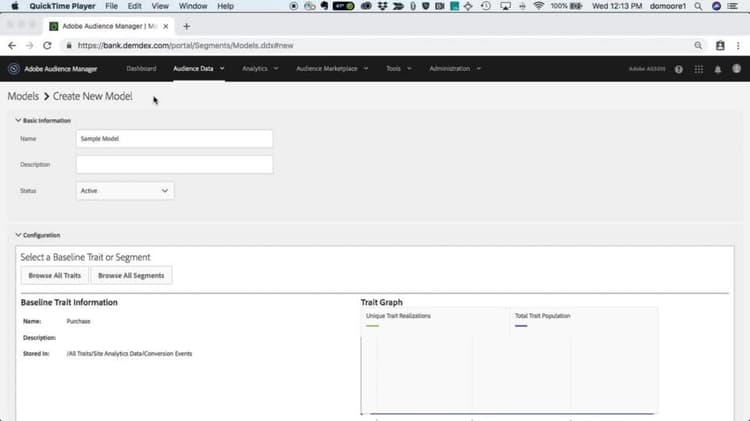The height and width of the screenshot is (421, 750).
Task: Click the Name input field with Sample Model
Action: point(174,139)
